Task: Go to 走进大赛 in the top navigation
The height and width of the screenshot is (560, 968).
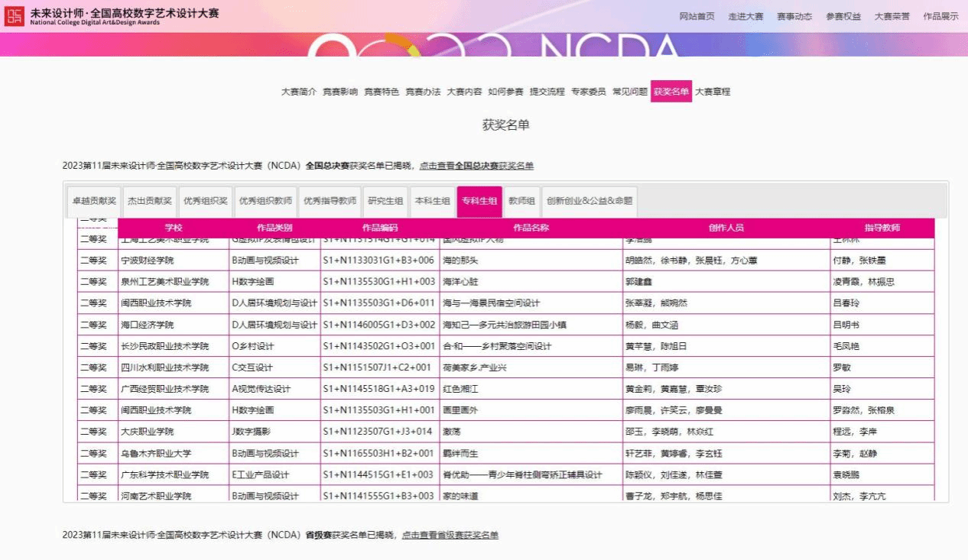Action: tap(745, 16)
